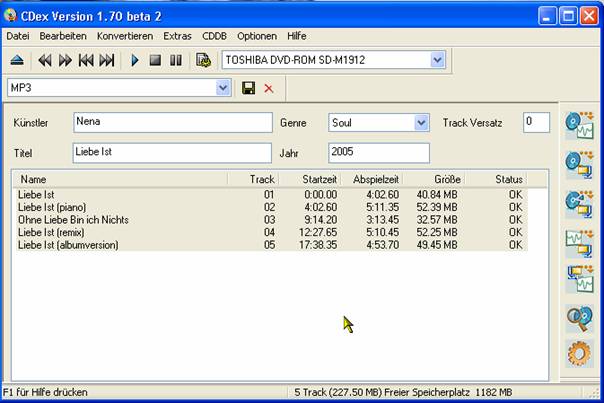Sort by the Track column header
This screenshot has height=403, width=604.
253,179
